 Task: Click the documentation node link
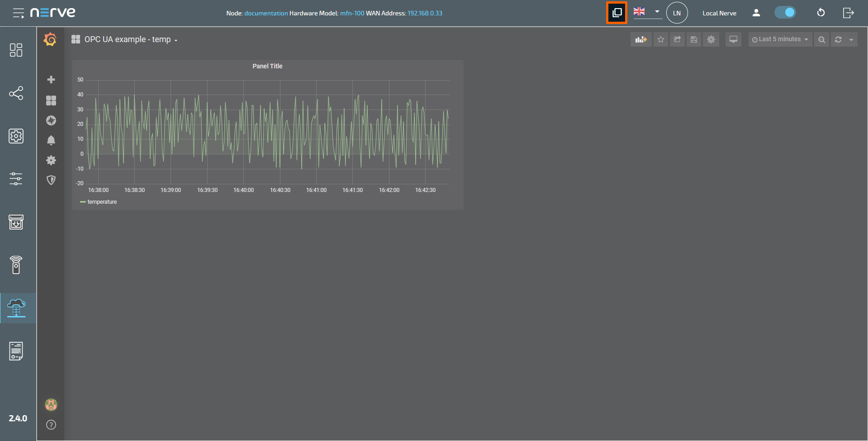(x=266, y=13)
